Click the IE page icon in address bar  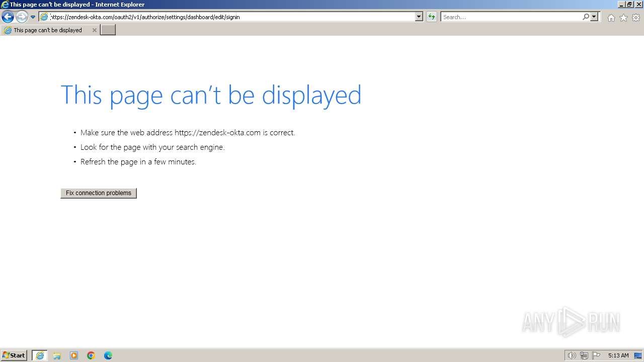pos(44,17)
